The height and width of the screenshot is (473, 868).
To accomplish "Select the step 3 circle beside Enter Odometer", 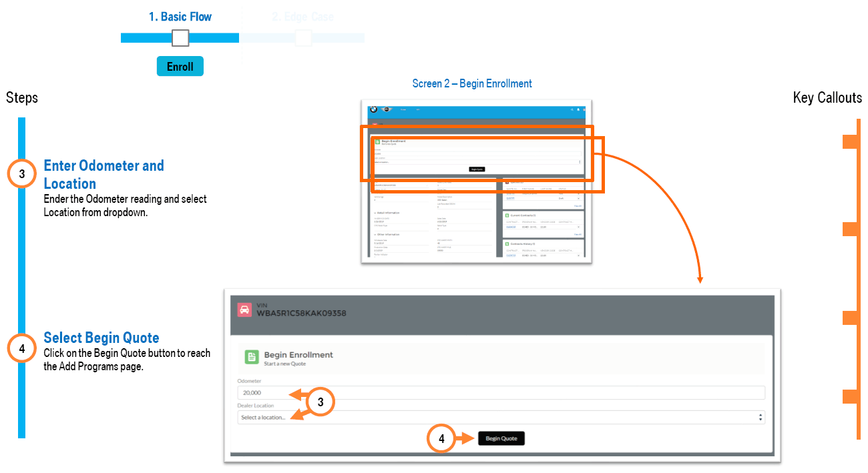I will (x=22, y=174).
